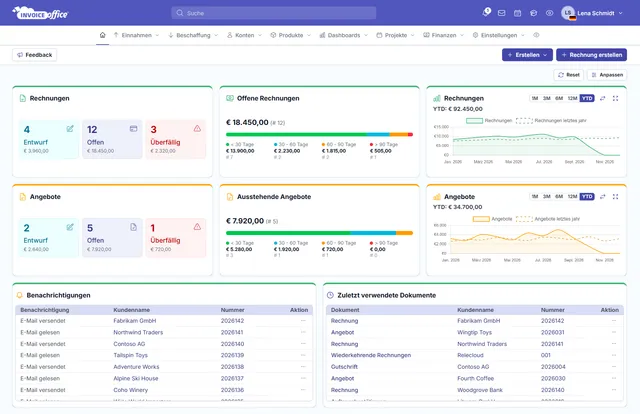Click the Benachrichtigungen bell icon
The height and width of the screenshot is (414, 640).
pyautogui.click(x=20, y=295)
